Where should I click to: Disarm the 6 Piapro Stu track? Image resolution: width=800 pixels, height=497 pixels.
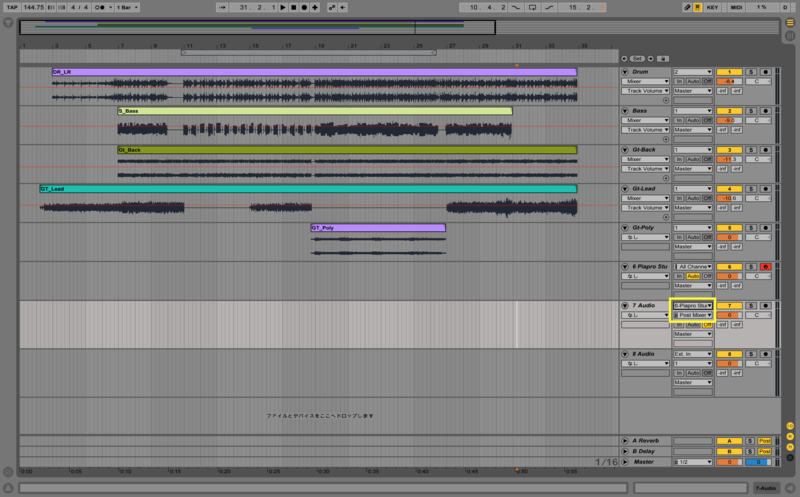(765, 267)
